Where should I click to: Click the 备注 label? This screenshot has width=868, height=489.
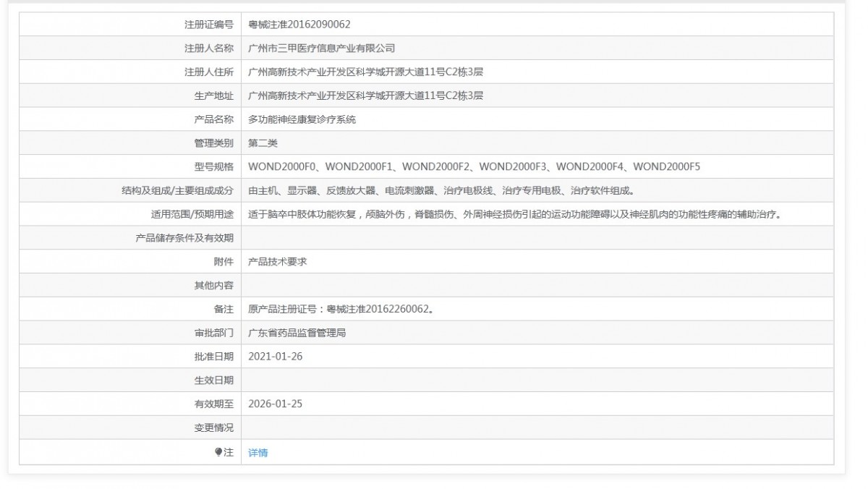coord(224,310)
